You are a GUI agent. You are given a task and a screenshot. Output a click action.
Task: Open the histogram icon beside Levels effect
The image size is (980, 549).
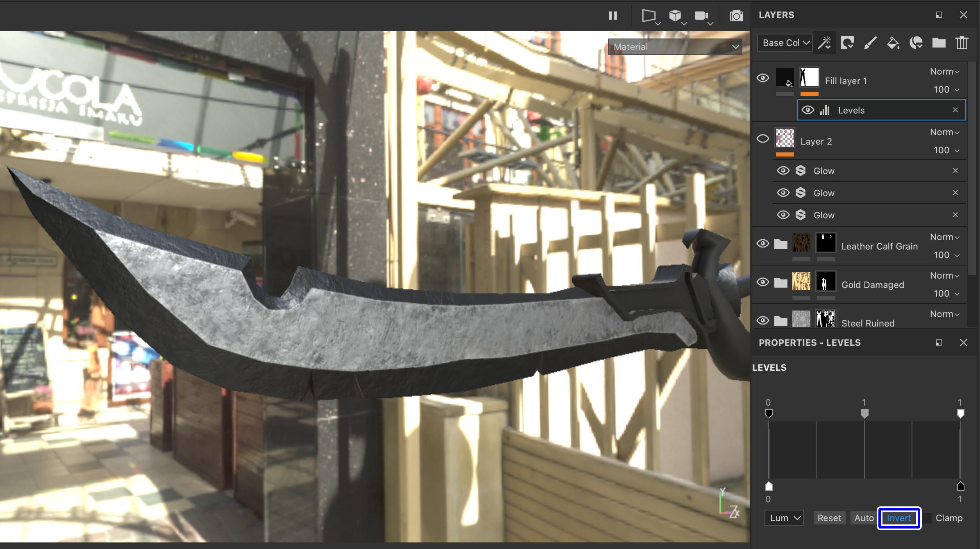tap(825, 110)
